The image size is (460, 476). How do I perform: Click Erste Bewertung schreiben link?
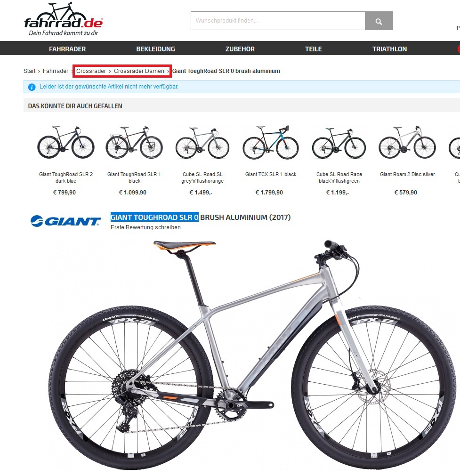[145, 227]
